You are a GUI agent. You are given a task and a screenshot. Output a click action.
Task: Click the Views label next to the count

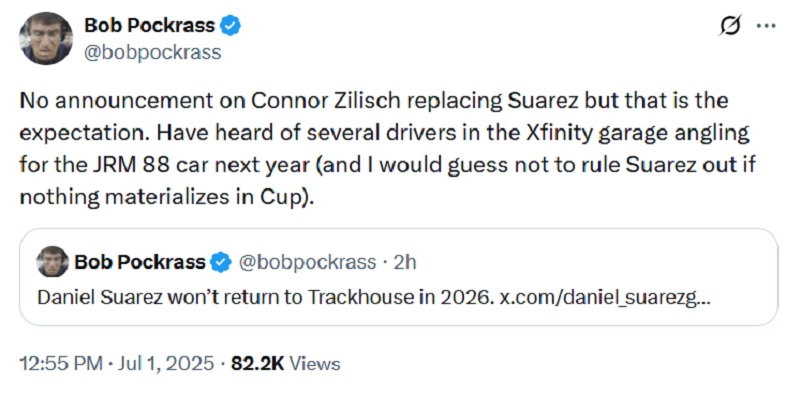pyautogui.click(x=314, y=364)
